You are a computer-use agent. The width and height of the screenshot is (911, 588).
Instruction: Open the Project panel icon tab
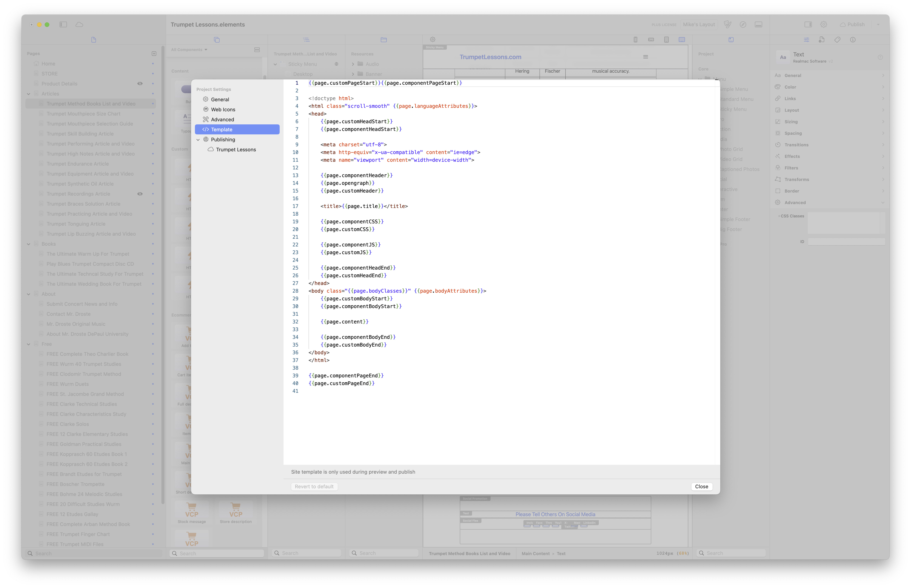click(x=731, y=40)
